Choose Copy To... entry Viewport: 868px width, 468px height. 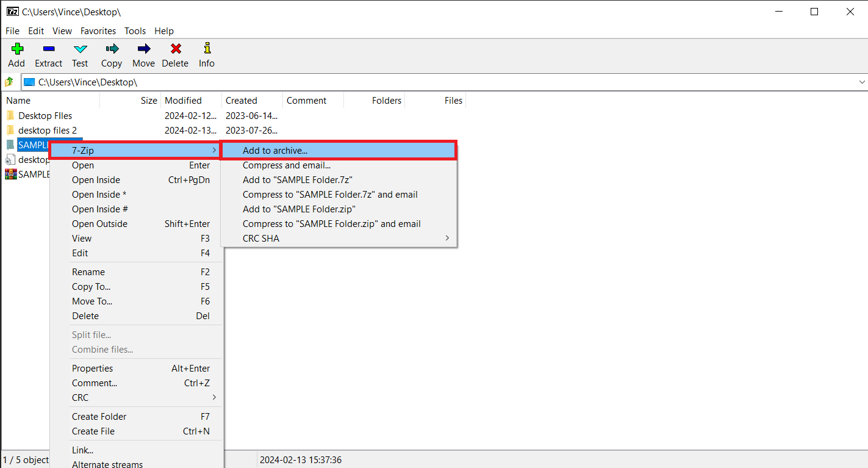pos(137,287)
